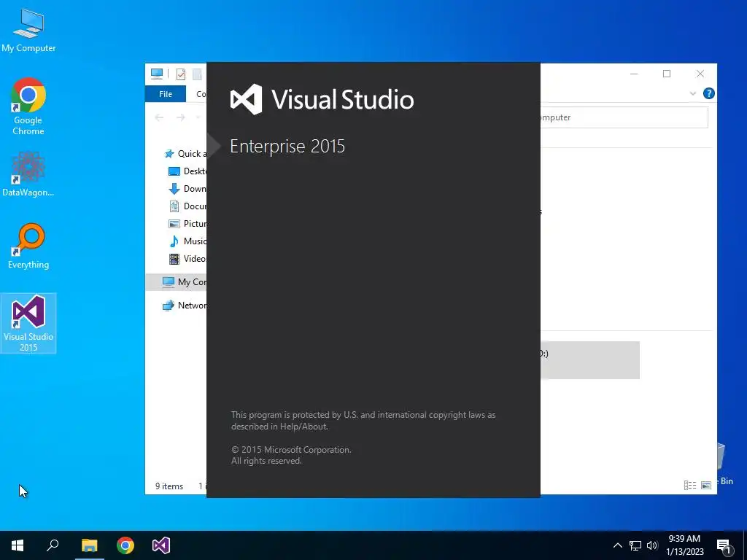Select My Computer in navigation pane
This screenshot has height=560, width=747.
(x=177, y=282)
